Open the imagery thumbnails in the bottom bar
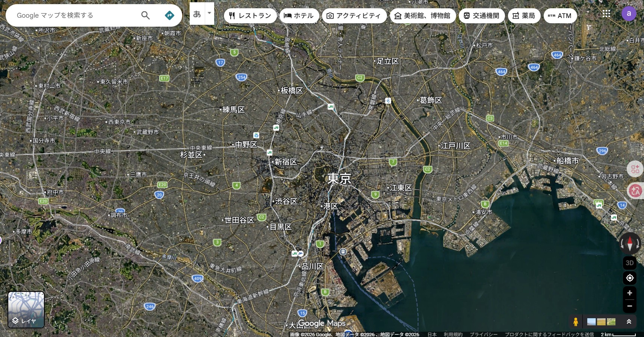Screen dimensions: 644x337 (601, 322)
